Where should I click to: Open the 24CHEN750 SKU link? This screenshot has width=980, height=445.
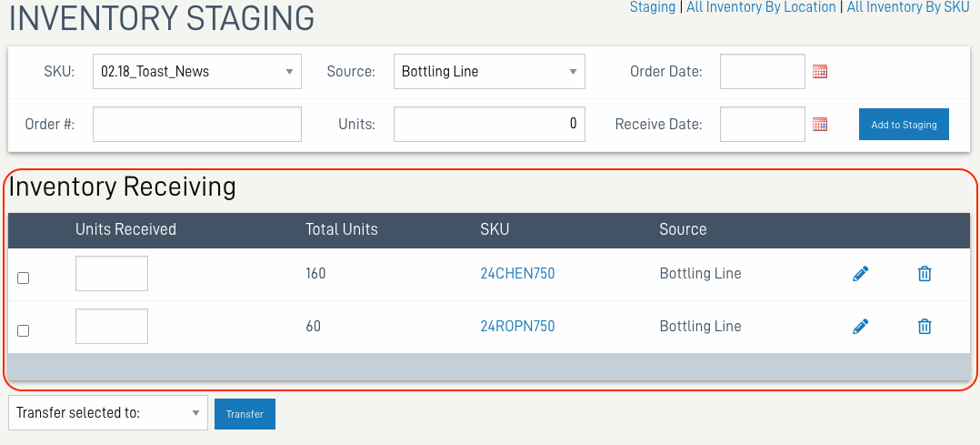(517, 274)
